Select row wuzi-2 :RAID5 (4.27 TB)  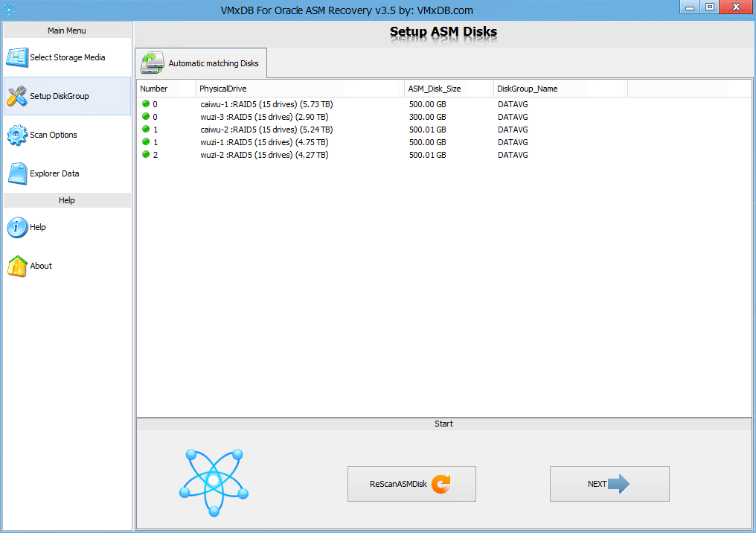[x=443, y=155]
